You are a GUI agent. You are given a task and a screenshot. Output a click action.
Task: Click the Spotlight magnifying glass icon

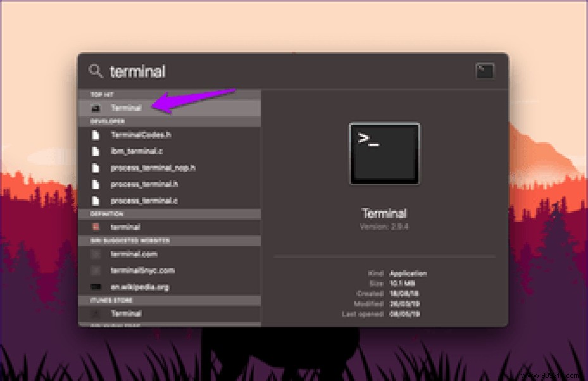pos(96,71)
